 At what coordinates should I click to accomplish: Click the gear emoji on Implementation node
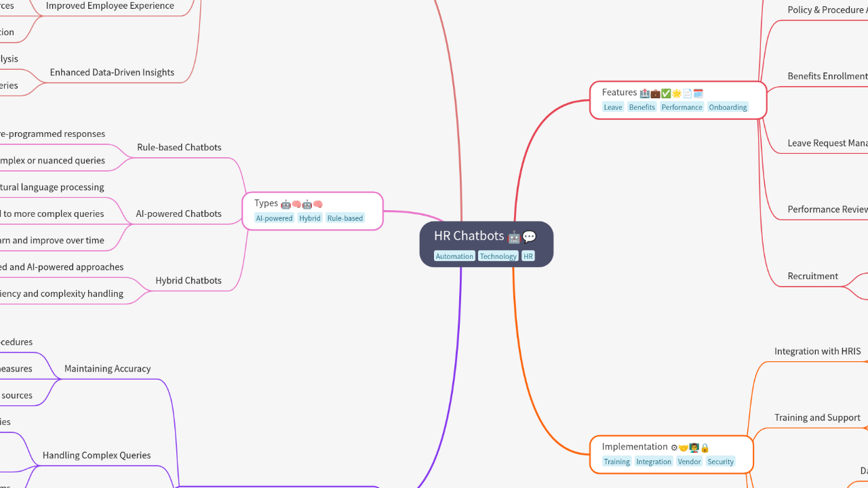(x=674, y=447)
